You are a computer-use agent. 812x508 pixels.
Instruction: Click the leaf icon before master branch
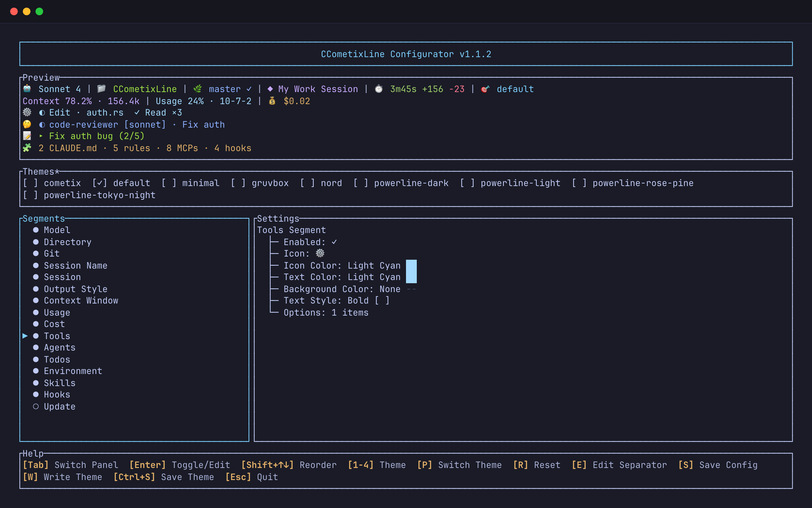(x=198, y=89)
